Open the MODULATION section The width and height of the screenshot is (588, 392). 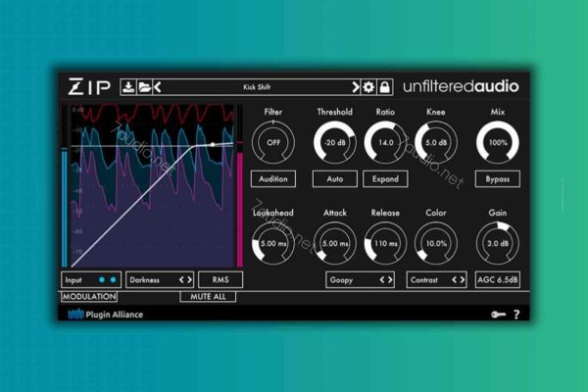pyautogui.click(x=89, y=297)
